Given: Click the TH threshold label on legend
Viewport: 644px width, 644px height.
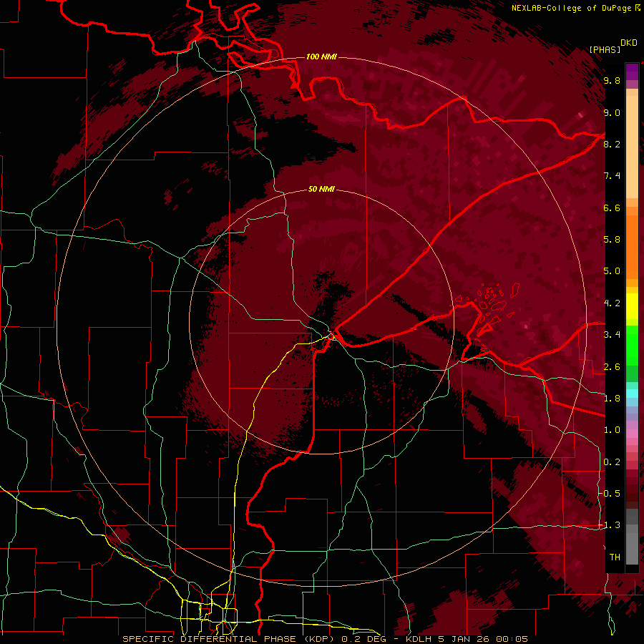Looking at the screenshot, I should [615, 557].
